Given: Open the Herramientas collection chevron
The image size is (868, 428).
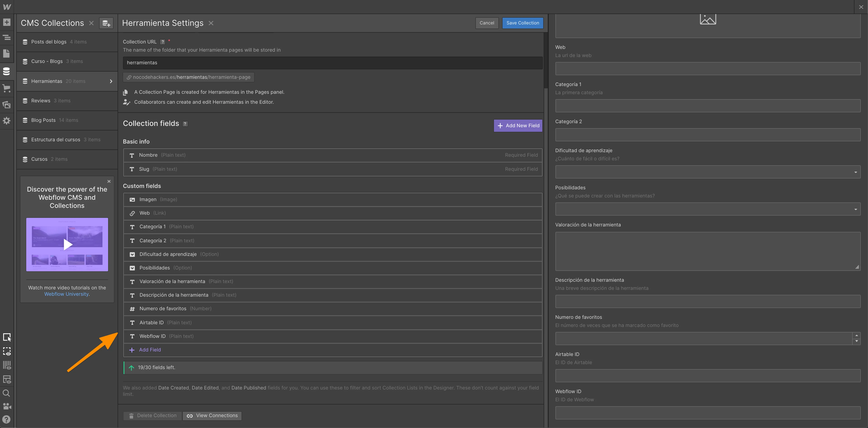Looking at the screenshot, I should click(x=111, y=81).
